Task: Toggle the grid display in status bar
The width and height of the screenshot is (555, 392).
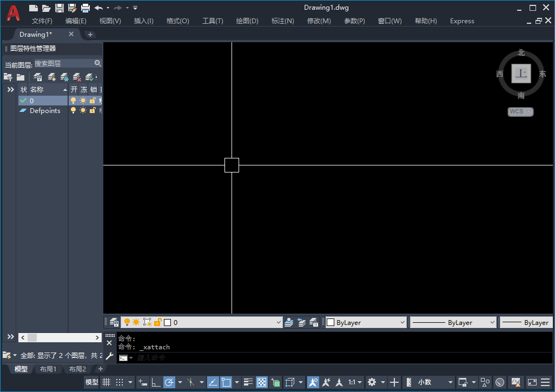Action: tap(107, 382)
